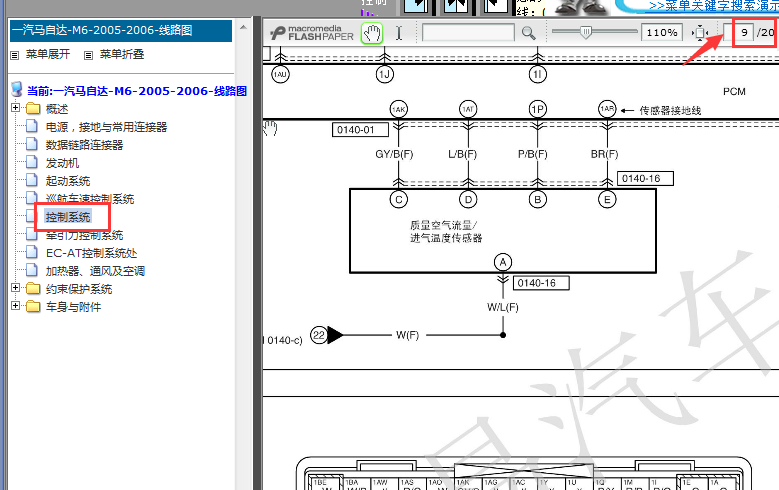Click terminal C on air flow sensor
This screenshot has height=490, width=779.
(398, 200)
